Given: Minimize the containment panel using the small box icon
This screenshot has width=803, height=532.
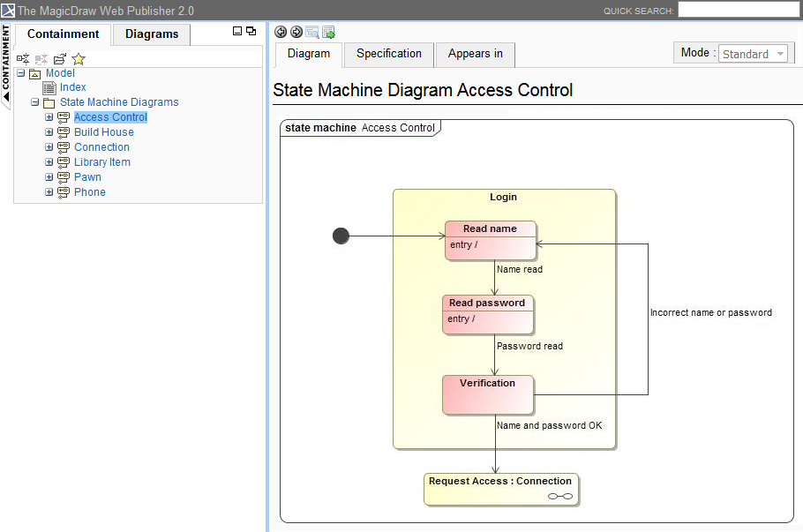Looking at the screenshot, I should coord(237,31).
